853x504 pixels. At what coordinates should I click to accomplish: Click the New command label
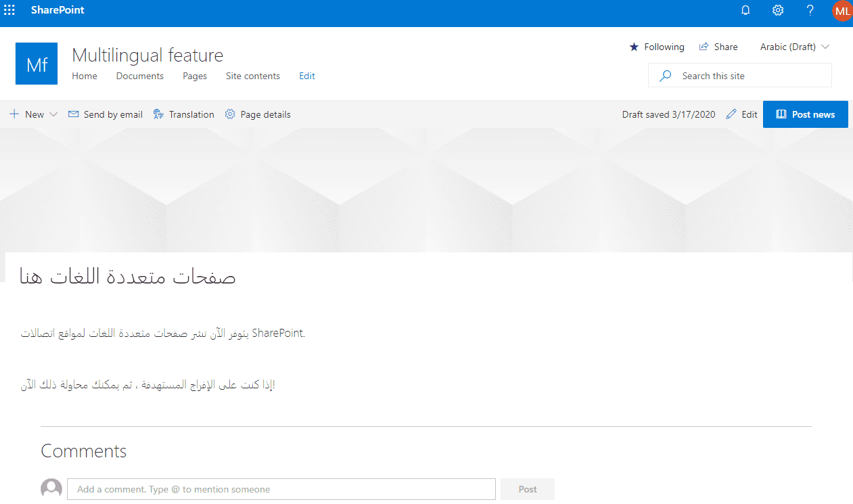[34, 114]
